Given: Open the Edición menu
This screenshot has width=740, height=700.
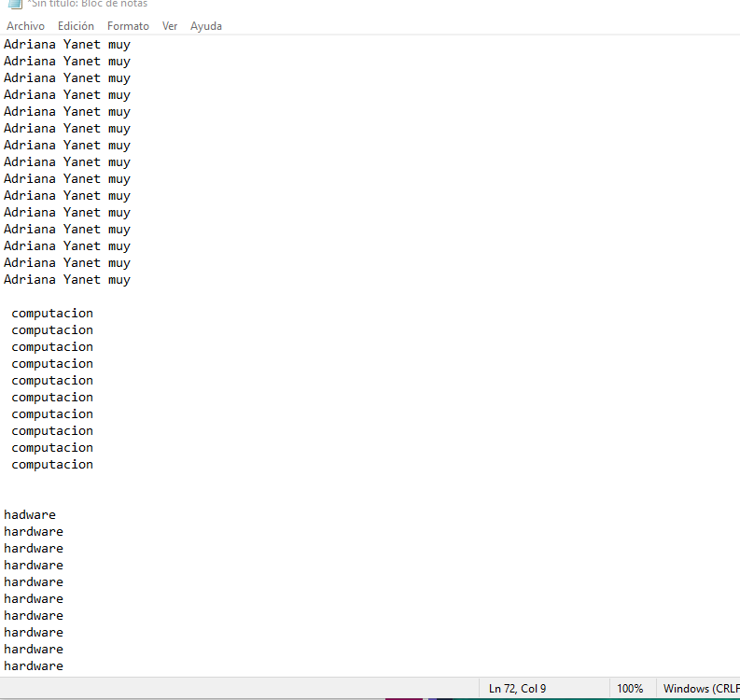Looking at the screenshot, I should click(x=76, y=26).
